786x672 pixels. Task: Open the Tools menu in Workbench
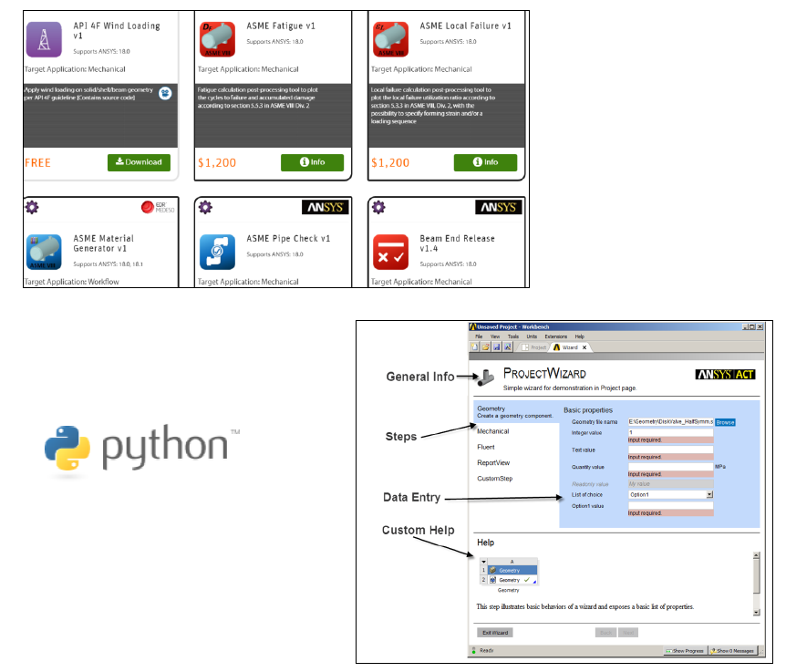tap(513, 336)
